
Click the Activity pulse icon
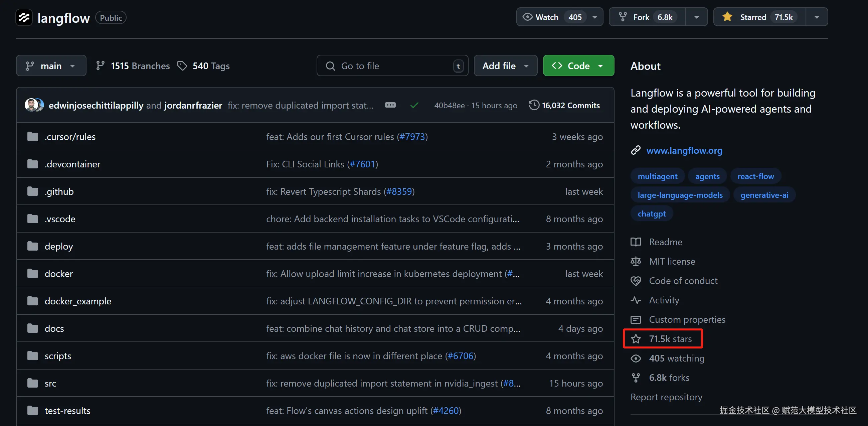[636, 300]
